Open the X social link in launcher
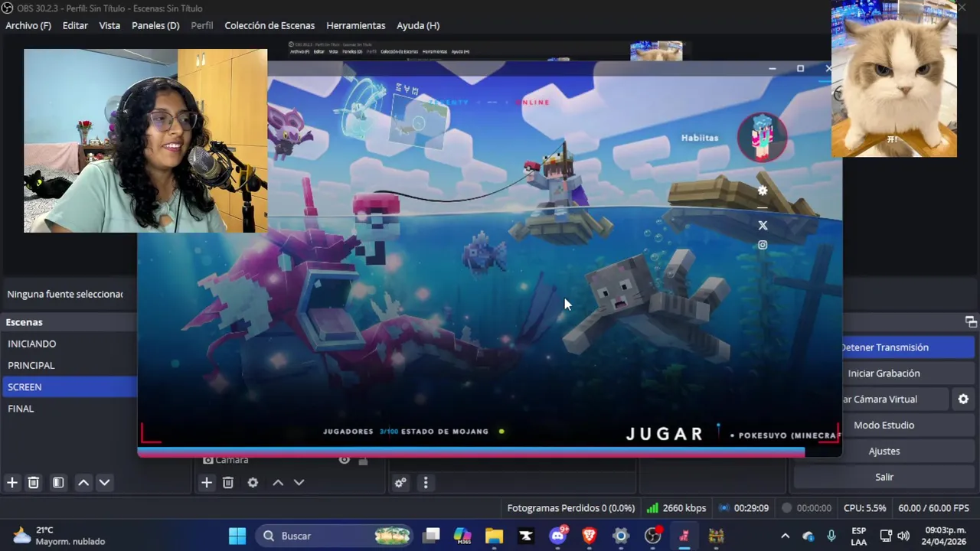This screenshot has height=551, width=980. 763,225
